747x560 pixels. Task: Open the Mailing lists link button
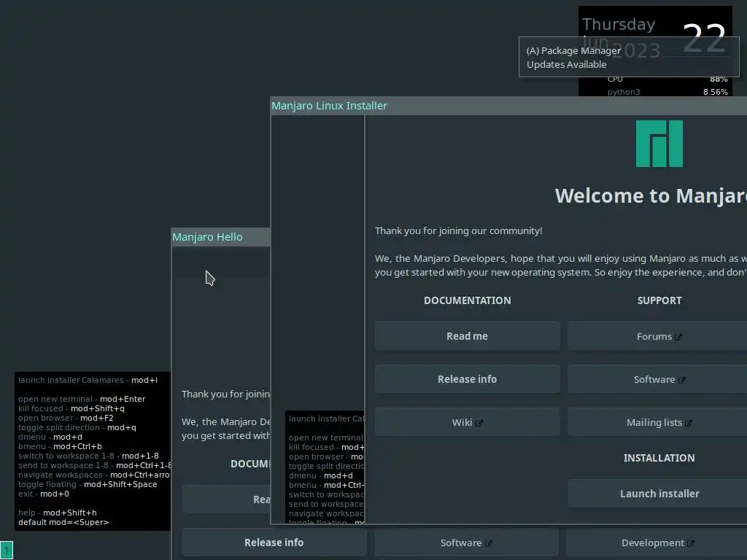pyautogui.click(x=657, y=422)
